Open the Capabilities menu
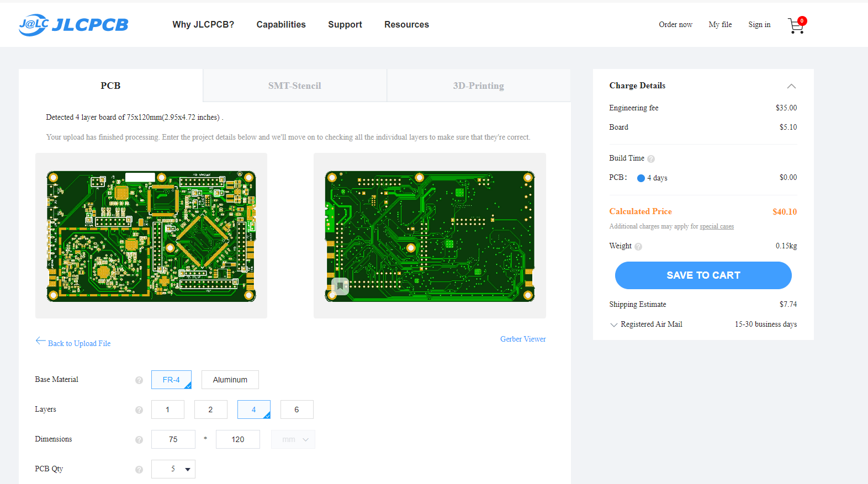Screen dimensions: 868x484 click(x=281, y=24)
